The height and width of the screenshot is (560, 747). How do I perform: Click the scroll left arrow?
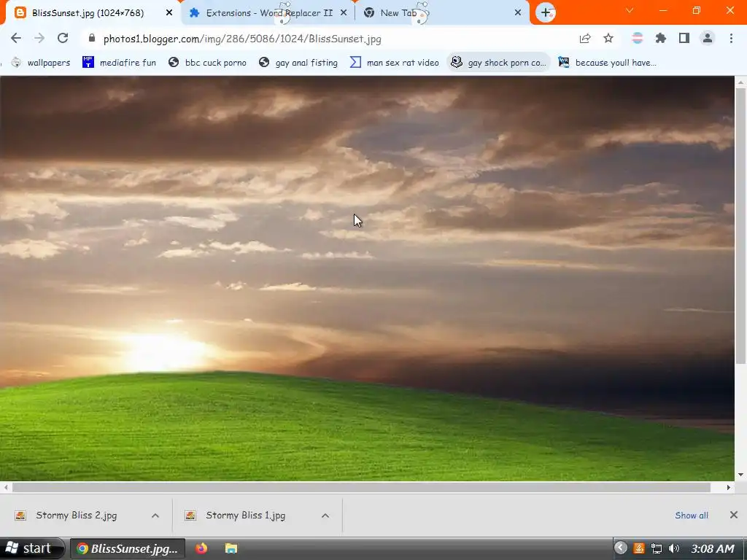point(6,487)
